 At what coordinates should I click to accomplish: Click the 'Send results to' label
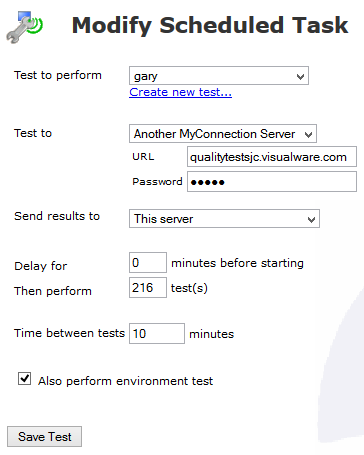57,216
